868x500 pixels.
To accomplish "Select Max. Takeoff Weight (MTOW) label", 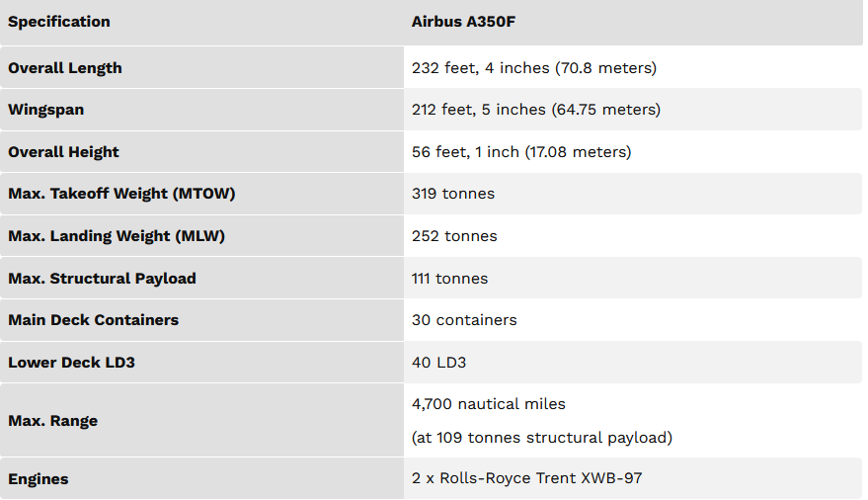I will point(121,194).
